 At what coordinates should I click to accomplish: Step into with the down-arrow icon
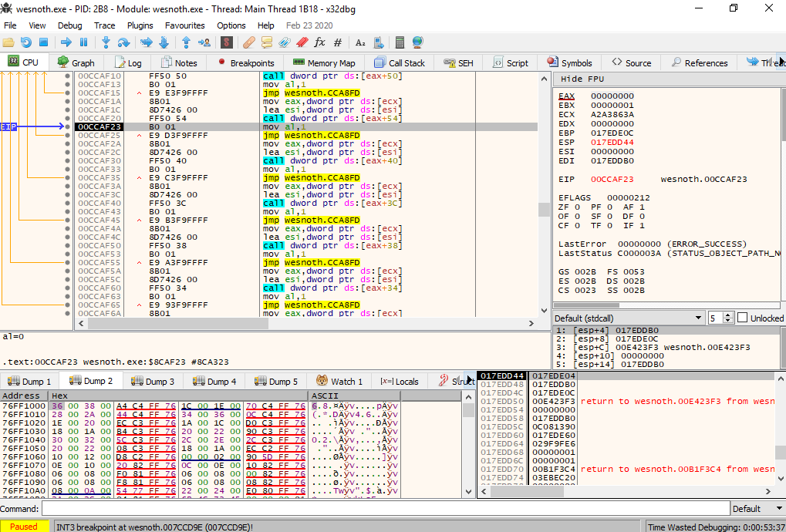(106, 42)
